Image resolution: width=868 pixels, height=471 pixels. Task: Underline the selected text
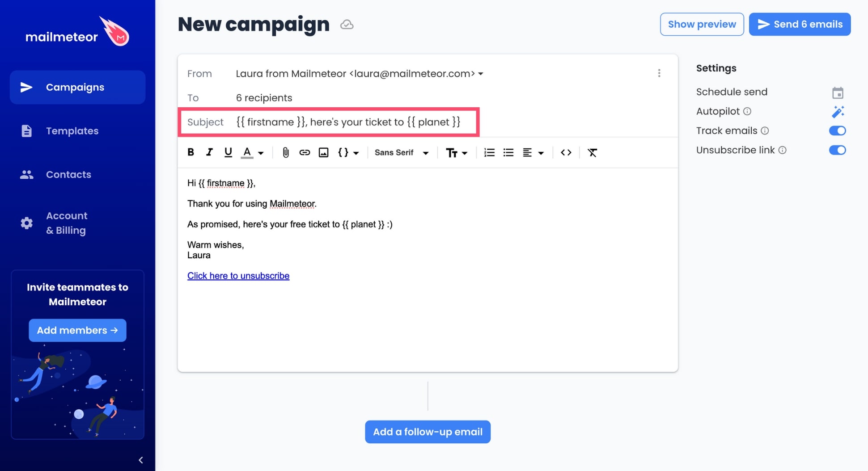coord(228,152)
